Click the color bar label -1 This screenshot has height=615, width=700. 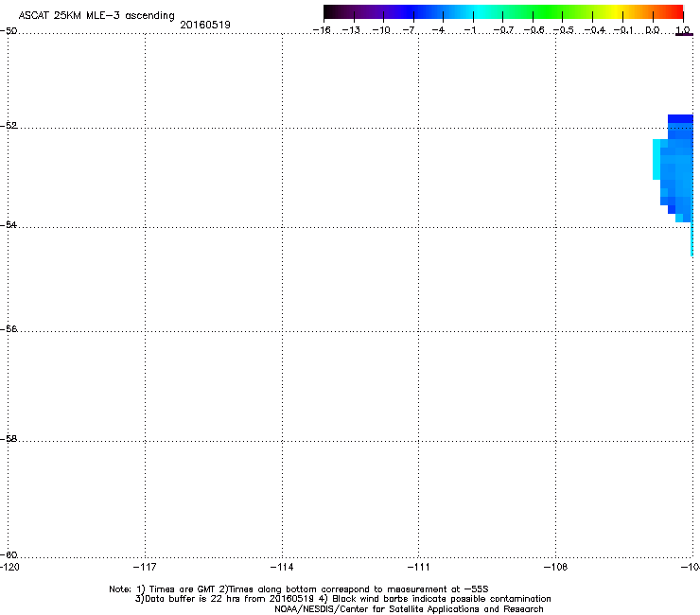point(469,30)
